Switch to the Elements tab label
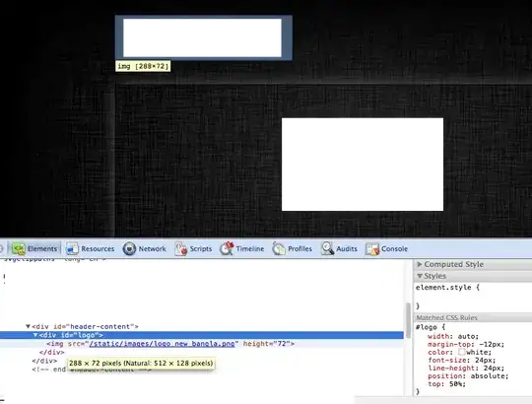Image resolution: width=532 pixels, height=404 pixels. [x=42, y=248]
